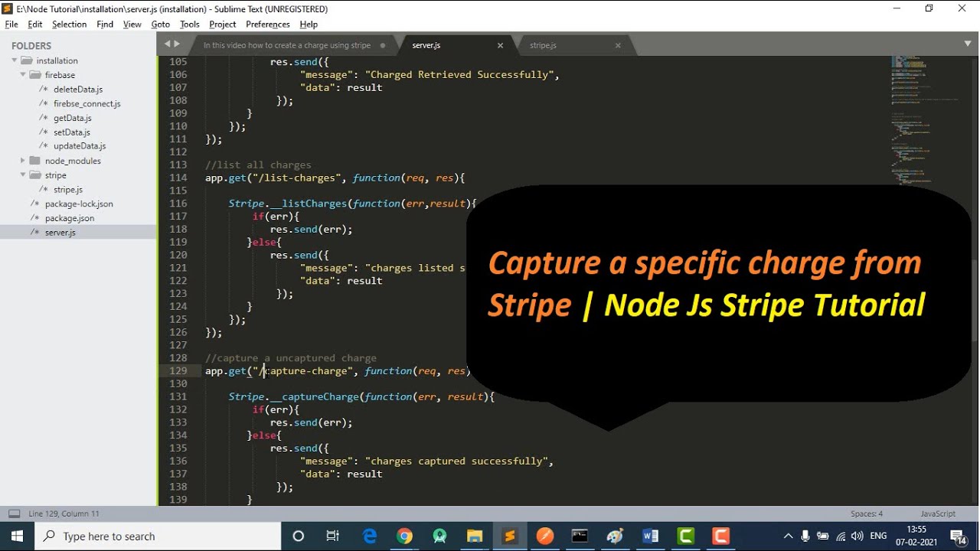This screenshot has width=980, height=551.
Task: Open firebse_connect.js in the sidebar
Action: coord(87,103)
